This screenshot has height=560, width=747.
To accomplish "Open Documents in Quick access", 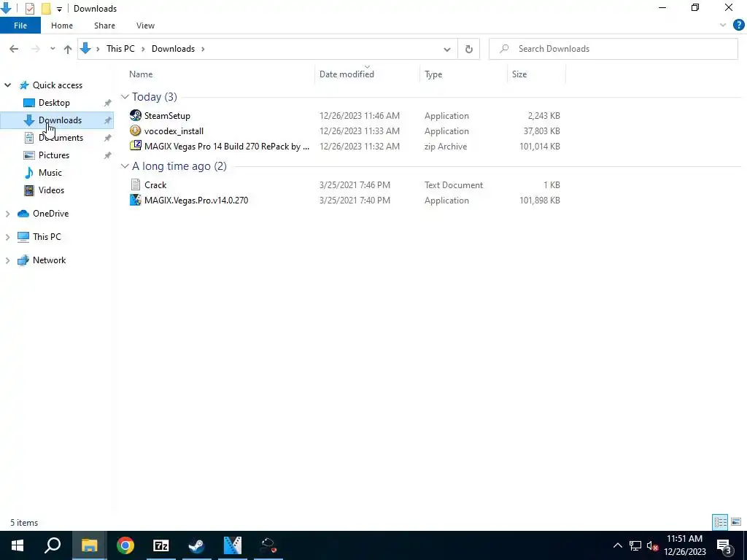I will (x=61, y=138).
